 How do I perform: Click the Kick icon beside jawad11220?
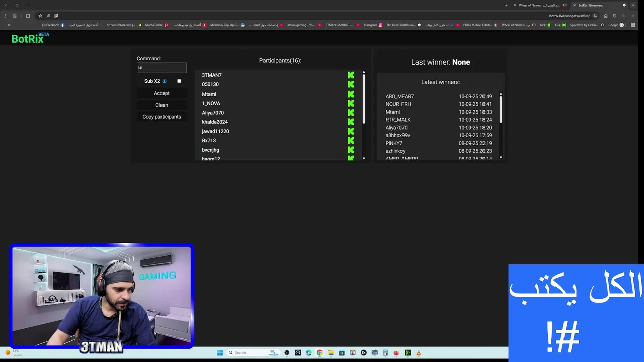click(x=351, y=131)
